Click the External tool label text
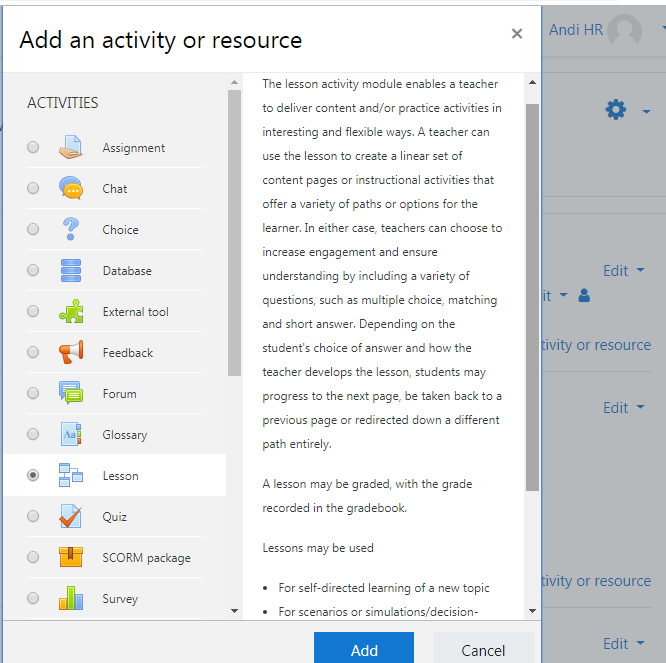 tap(135, 312)
